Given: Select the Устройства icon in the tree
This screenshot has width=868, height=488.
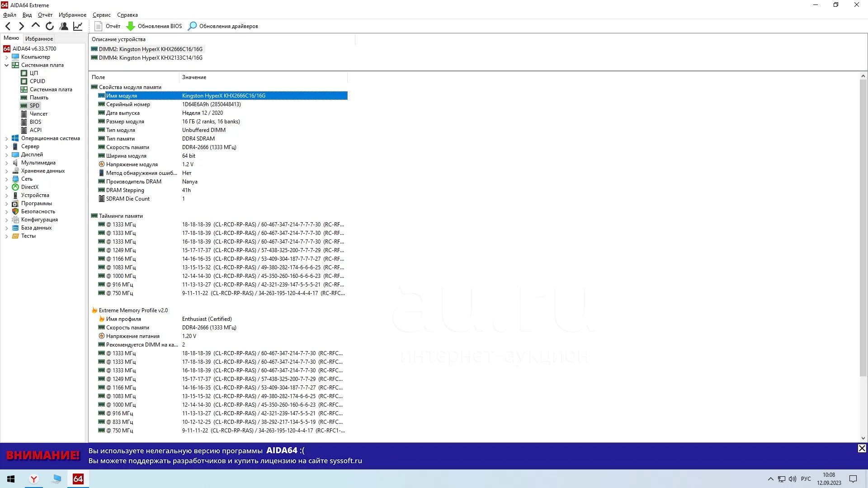Looking at the screenshot, I should tap(15, 195).
